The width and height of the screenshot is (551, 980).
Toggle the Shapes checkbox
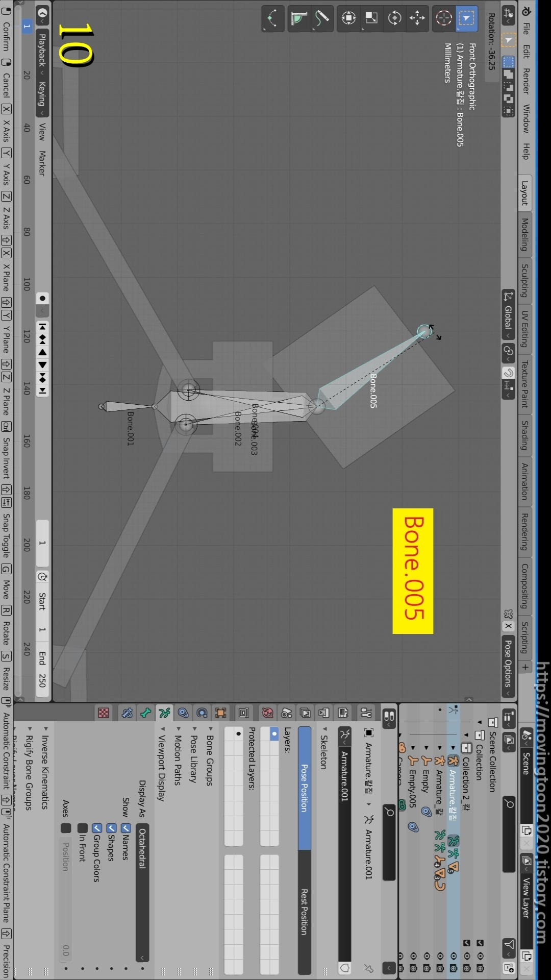(x=111, y=828)
